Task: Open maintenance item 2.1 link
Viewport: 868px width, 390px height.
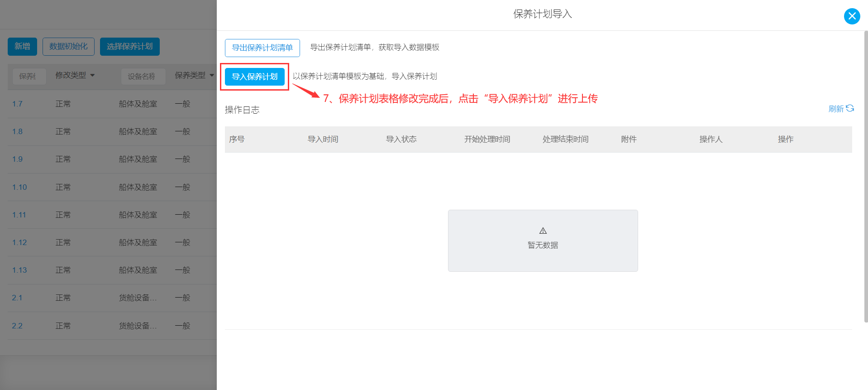Action: pyautogui.click(x=17, y=298)
